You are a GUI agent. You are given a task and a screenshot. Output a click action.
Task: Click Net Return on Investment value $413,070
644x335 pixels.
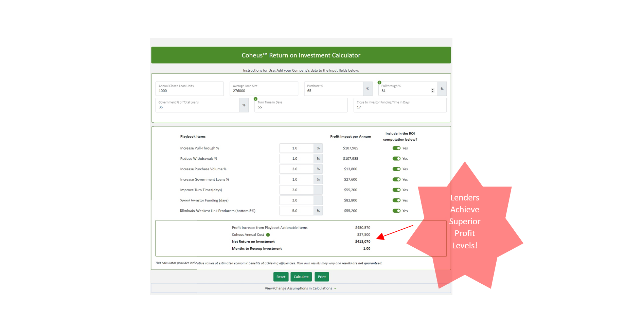tap(363, 242)
